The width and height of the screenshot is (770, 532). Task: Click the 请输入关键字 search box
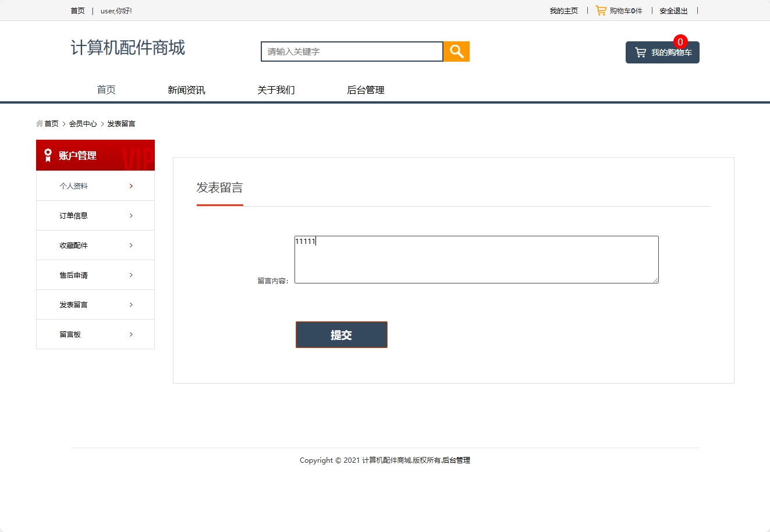(352, 51)
